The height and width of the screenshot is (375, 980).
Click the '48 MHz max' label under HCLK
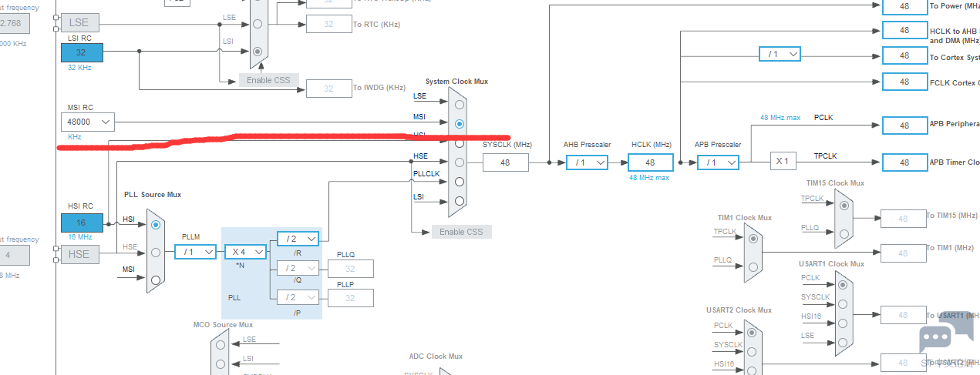click(651, 177)
